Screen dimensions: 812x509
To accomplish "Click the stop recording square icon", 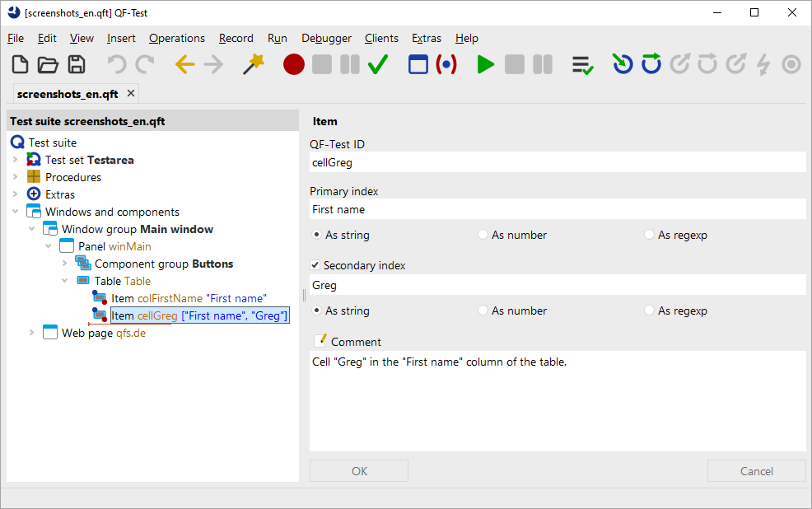I will (322, 65).
